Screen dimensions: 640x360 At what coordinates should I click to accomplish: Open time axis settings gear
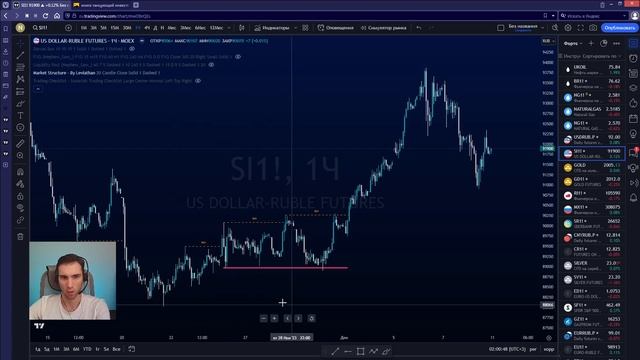(549, 338)
